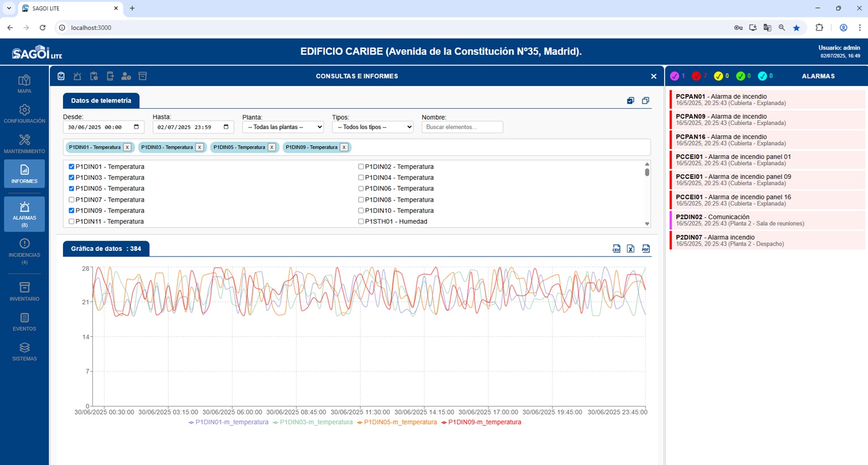Open Sistemas from the sidebar
This screenshot has width=868, height=465.
tap(24, 351)
